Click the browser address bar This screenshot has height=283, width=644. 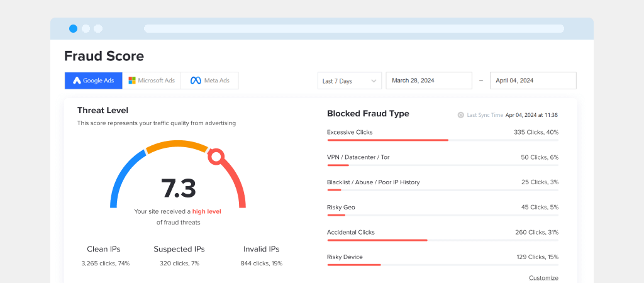pyautogui.click(x=353, y=28)
